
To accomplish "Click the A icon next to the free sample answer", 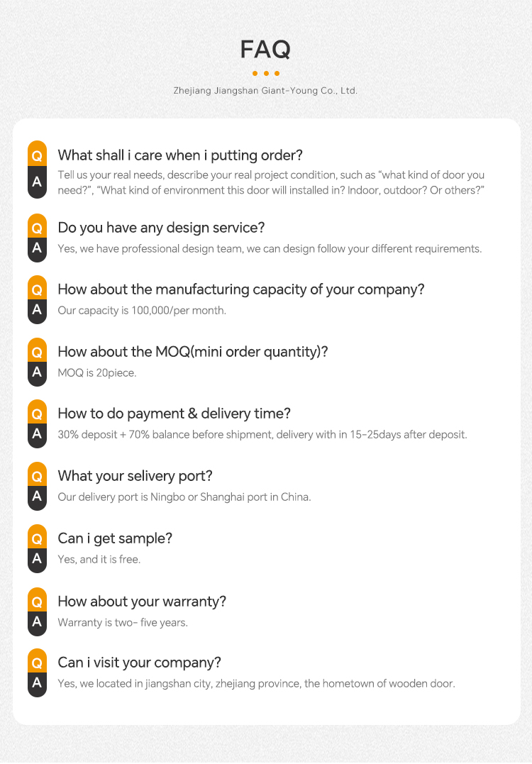I will pos(37,558).
